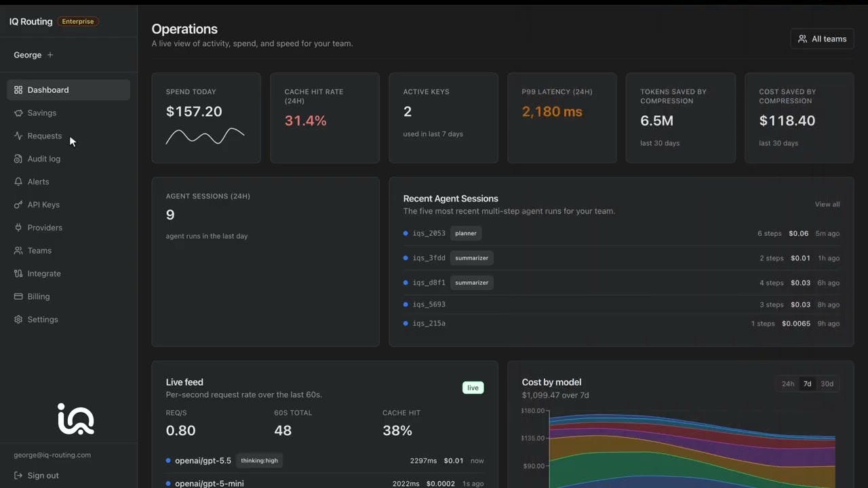Click the Settings gear icon

point(18,320)
